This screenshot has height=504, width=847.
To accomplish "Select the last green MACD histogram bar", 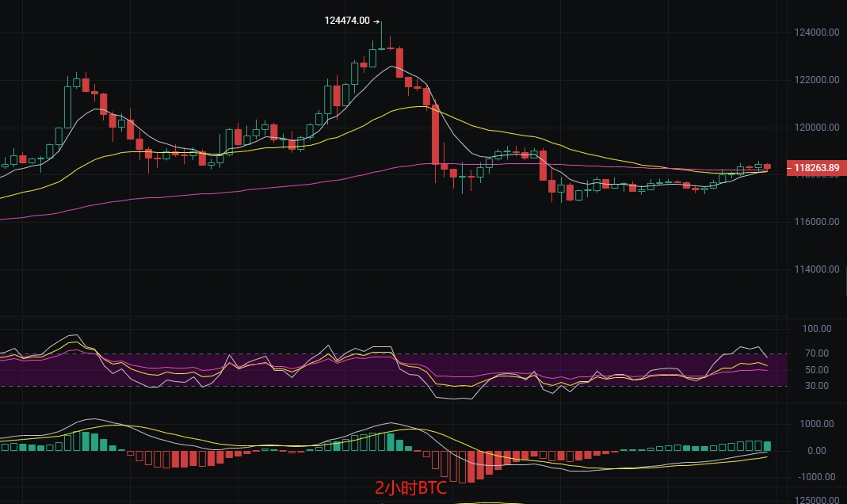I will tap(767, 446).
